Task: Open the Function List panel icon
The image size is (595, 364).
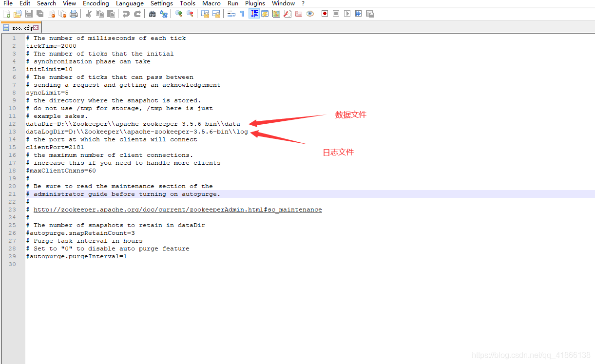Action: (288, 14)
